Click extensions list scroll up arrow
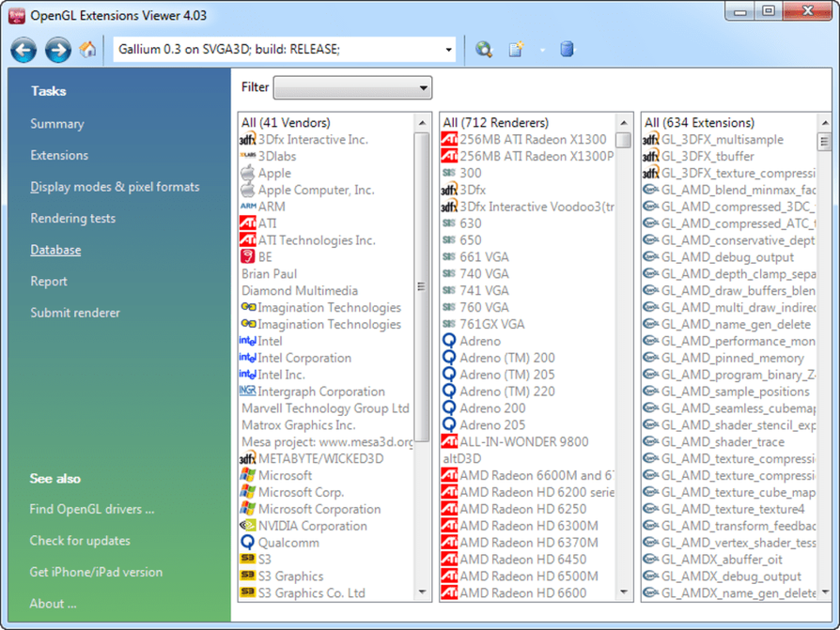The image size is (840, 630). (824, 123)
